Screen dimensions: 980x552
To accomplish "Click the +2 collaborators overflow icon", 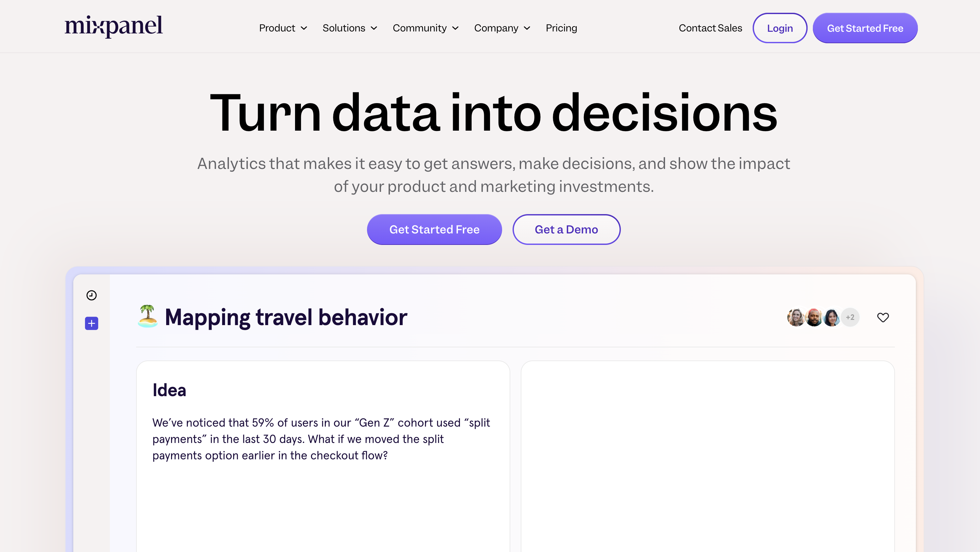I will [850, 318].
